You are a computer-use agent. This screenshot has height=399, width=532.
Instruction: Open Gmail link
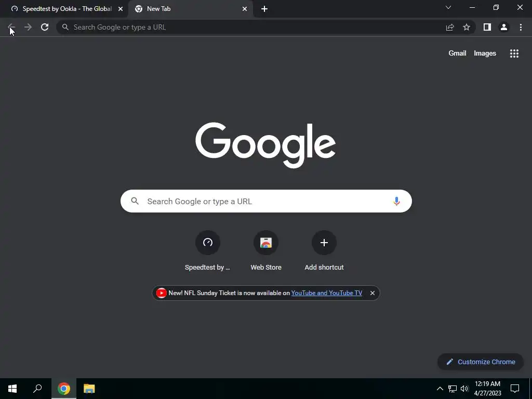tap(457, 54)
